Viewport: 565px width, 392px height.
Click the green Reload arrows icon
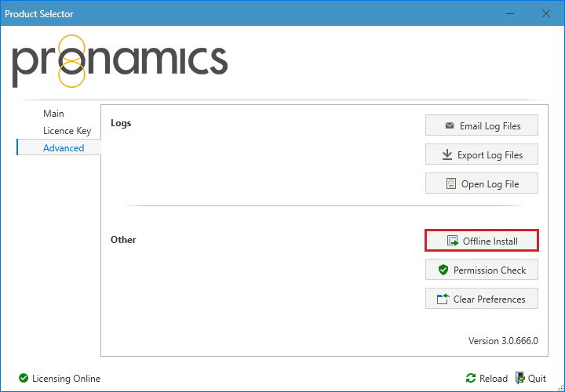tap(471, 378)
